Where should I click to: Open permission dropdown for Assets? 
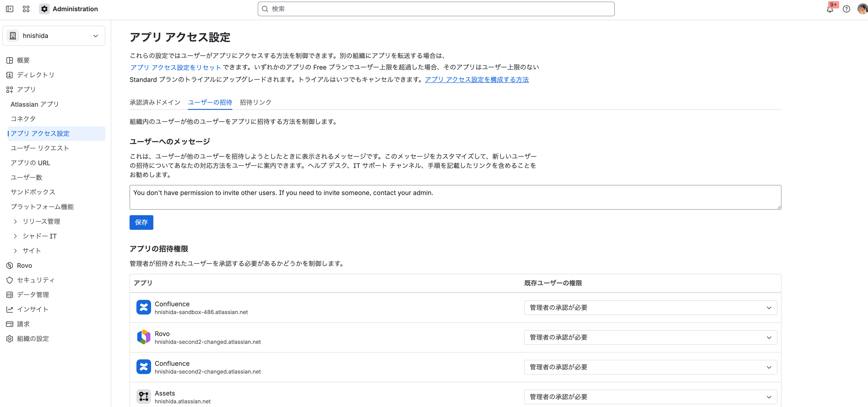(x=650, y=397)
